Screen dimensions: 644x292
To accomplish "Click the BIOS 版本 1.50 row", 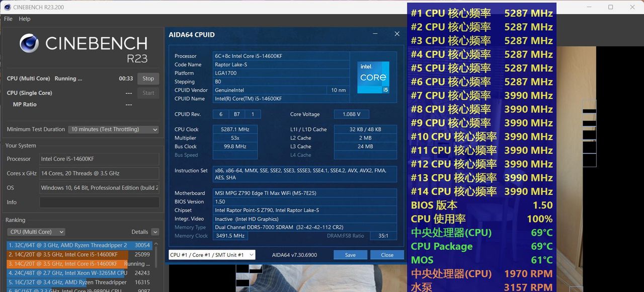I will coord(482,205).
